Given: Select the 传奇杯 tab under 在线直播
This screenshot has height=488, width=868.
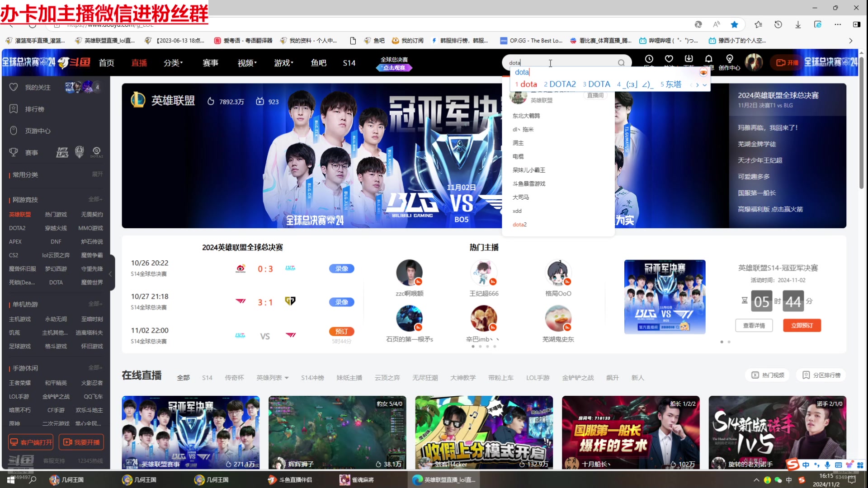Looking at the screenshot, I should (234, 378).
